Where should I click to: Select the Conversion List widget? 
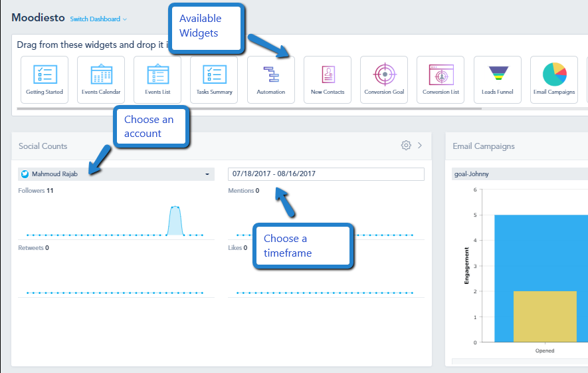click(x=441, y=80)
